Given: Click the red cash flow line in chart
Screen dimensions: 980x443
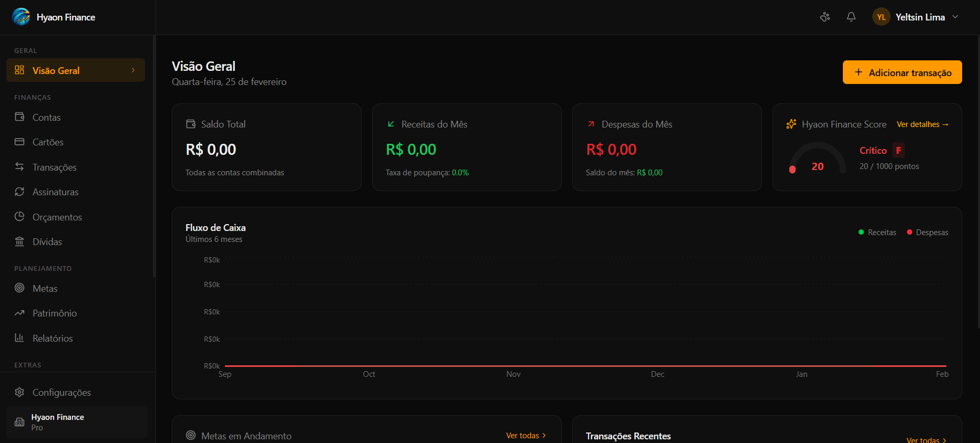Looking at the screenshot, I should (x=585, y=366).
